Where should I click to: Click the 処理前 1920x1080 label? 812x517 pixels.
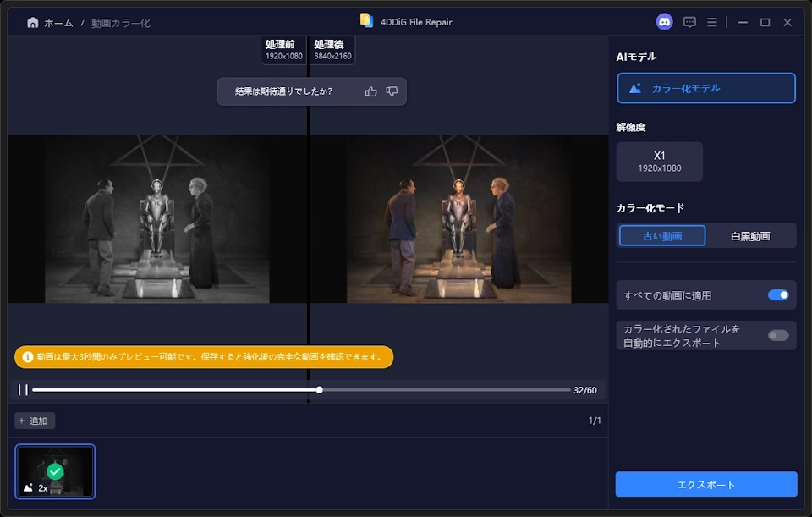click(x=283, y=50)
